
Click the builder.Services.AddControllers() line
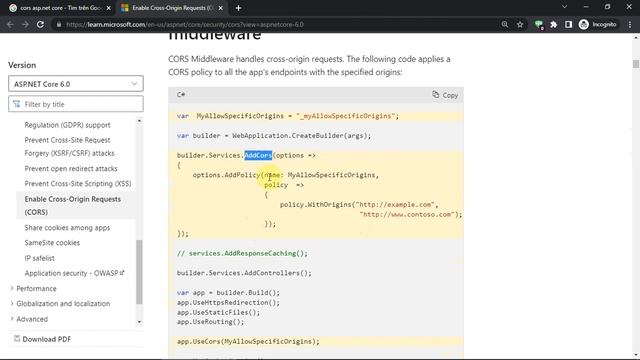tap(244, 273)
